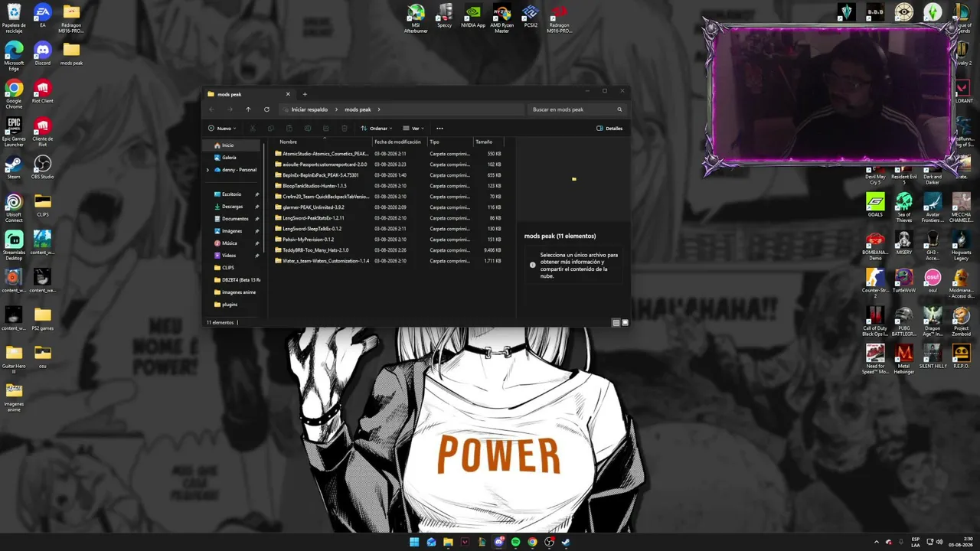Image resolution: width=980 pixels, height=551 pixels.
Task: Select the GOALS desktop icon
Action: (x=875, y=205)
